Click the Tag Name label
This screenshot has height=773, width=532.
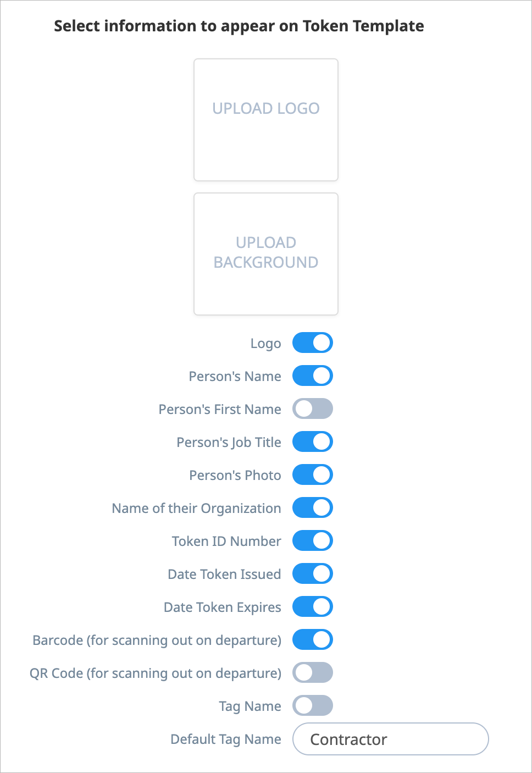pos(250,706)
